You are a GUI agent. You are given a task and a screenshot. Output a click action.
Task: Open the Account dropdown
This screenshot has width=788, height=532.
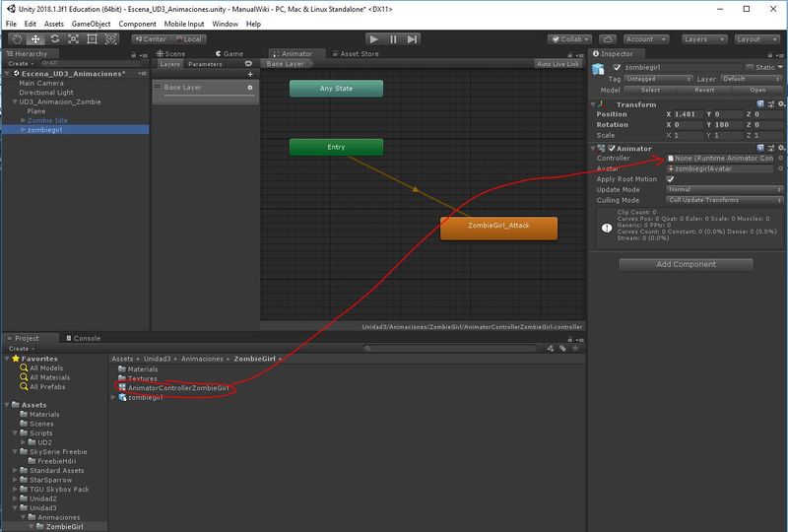646,39
